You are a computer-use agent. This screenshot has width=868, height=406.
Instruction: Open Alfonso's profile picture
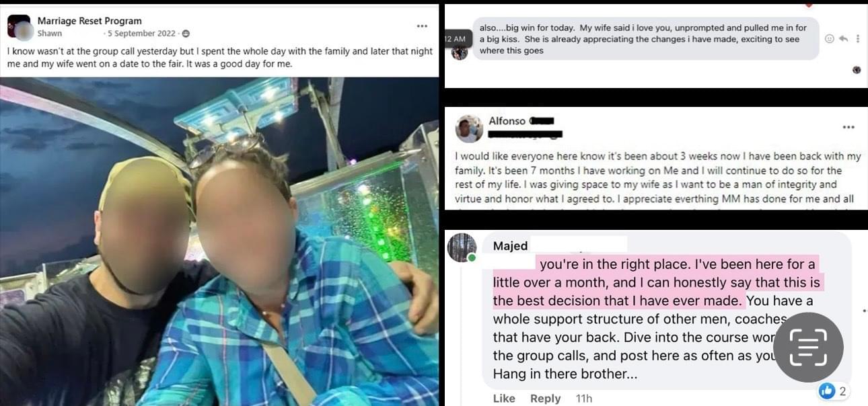469,128
